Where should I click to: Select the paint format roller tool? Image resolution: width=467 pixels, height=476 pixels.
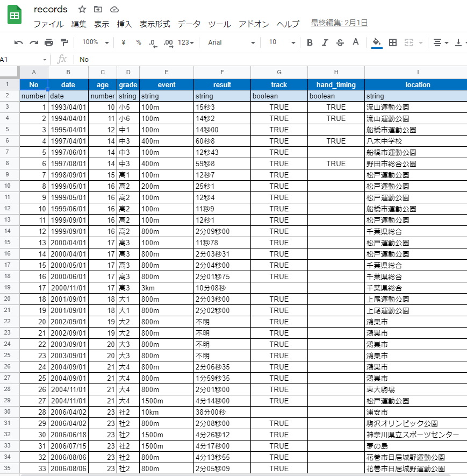tap(64, 42)
